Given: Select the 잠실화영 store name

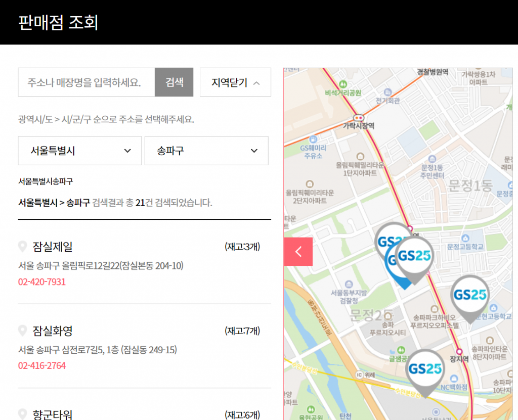Looking at the screenshot, I should (x=53, y=331).
